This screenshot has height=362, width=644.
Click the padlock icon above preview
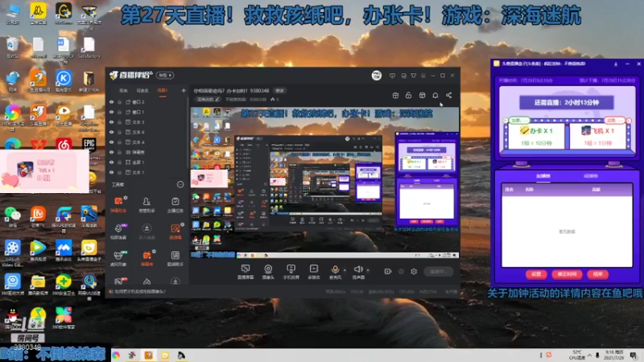tap(409, 95)
